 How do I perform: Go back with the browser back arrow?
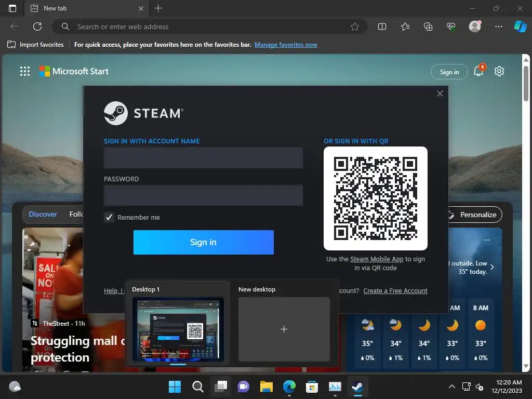click(14, 26)
